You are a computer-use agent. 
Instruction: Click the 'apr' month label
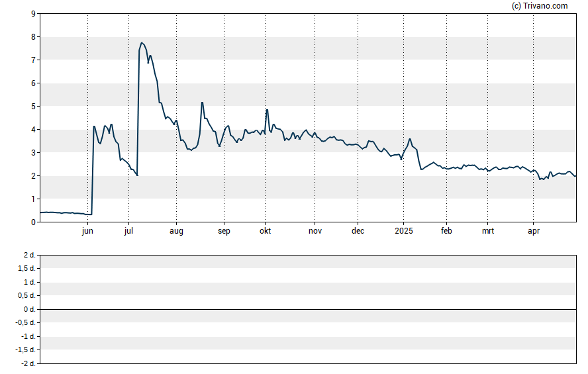(x=533, y=231)
